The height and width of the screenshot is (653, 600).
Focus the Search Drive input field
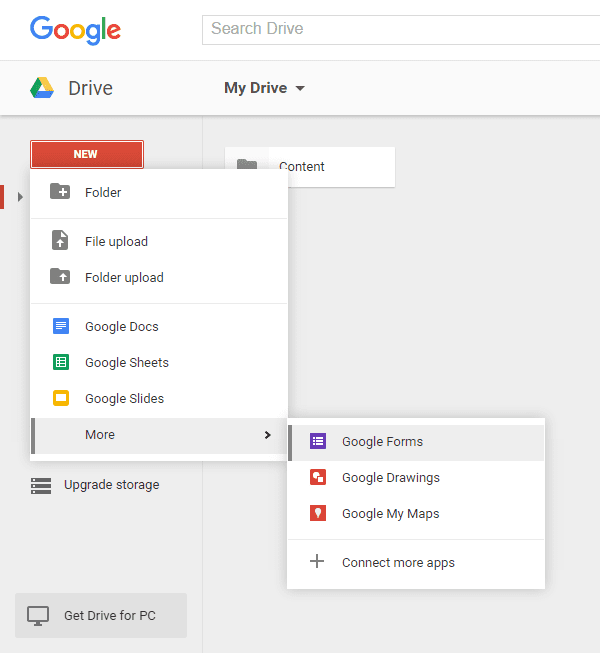401,30
